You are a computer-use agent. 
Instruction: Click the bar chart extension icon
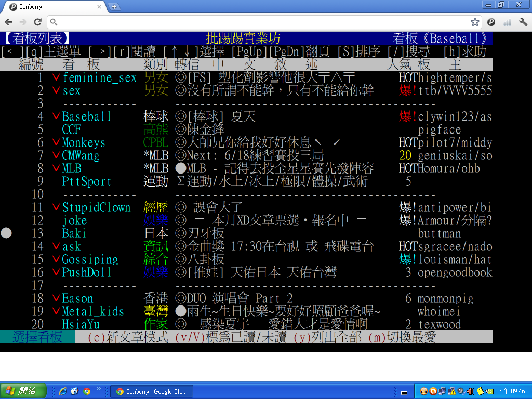507,22
